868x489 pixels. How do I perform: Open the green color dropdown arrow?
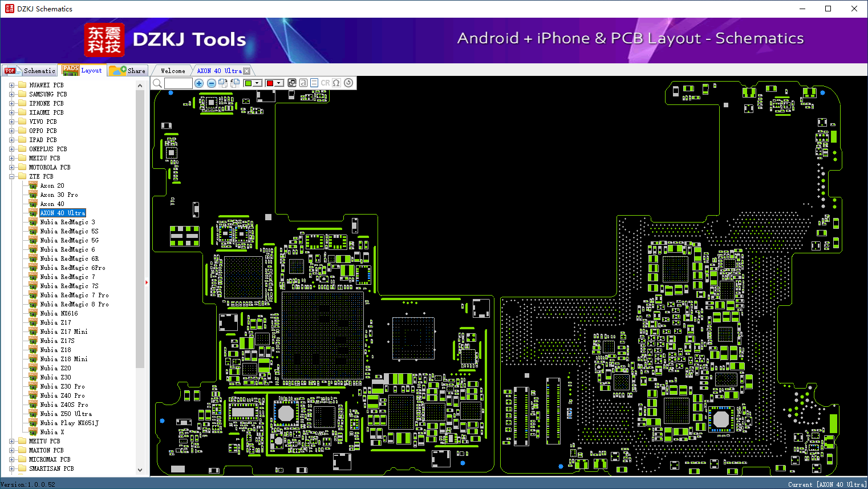click(x=258, y=83)
